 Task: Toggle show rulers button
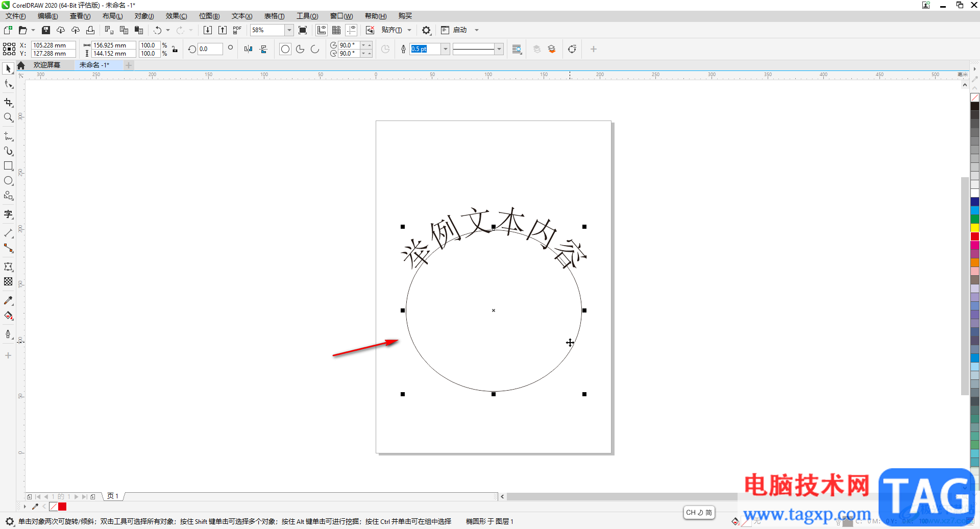point(322,30)
